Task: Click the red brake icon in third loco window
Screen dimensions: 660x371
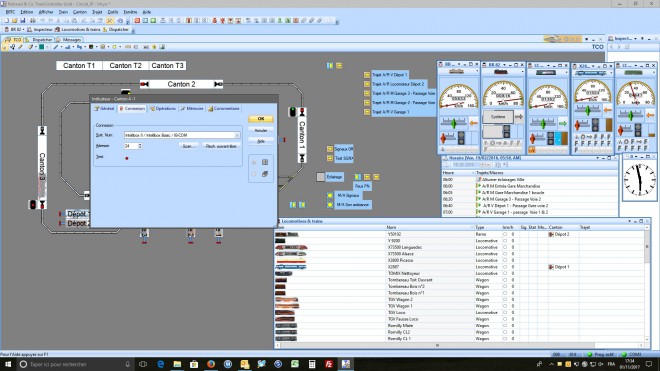Action: click(532, 138)
